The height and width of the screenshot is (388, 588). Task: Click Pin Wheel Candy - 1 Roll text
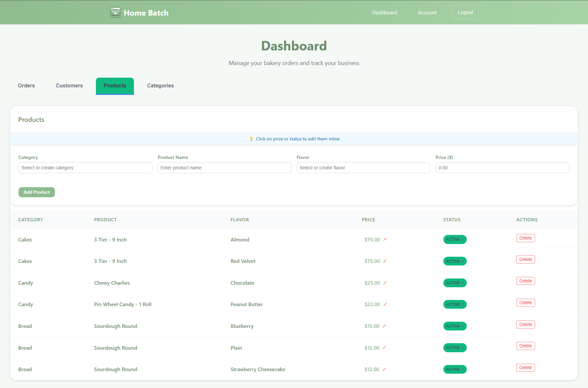123,304
